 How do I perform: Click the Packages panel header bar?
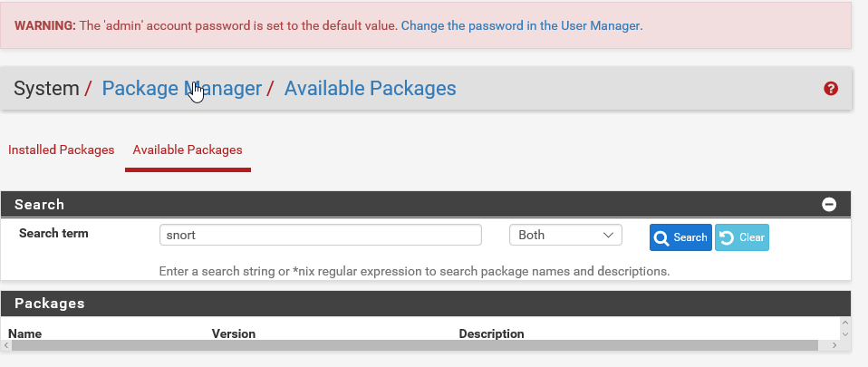pyautogui.click(x=426, y=304)
